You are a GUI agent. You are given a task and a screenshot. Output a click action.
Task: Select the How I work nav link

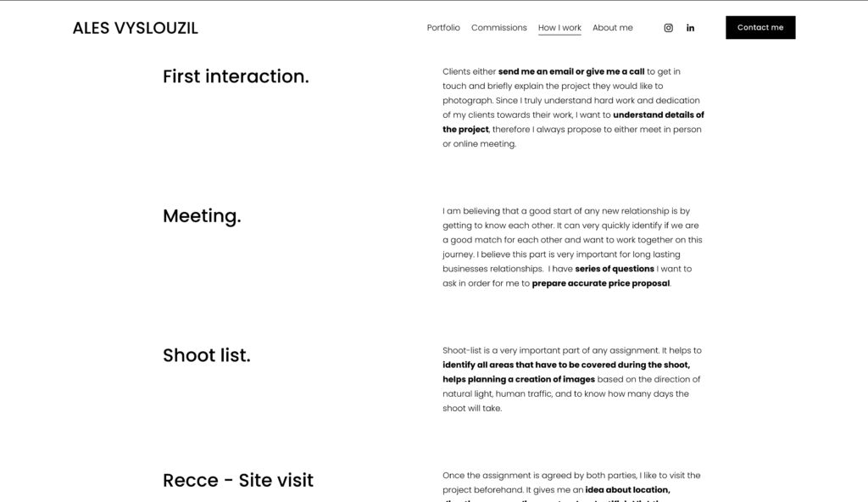[x=559, y=28]
